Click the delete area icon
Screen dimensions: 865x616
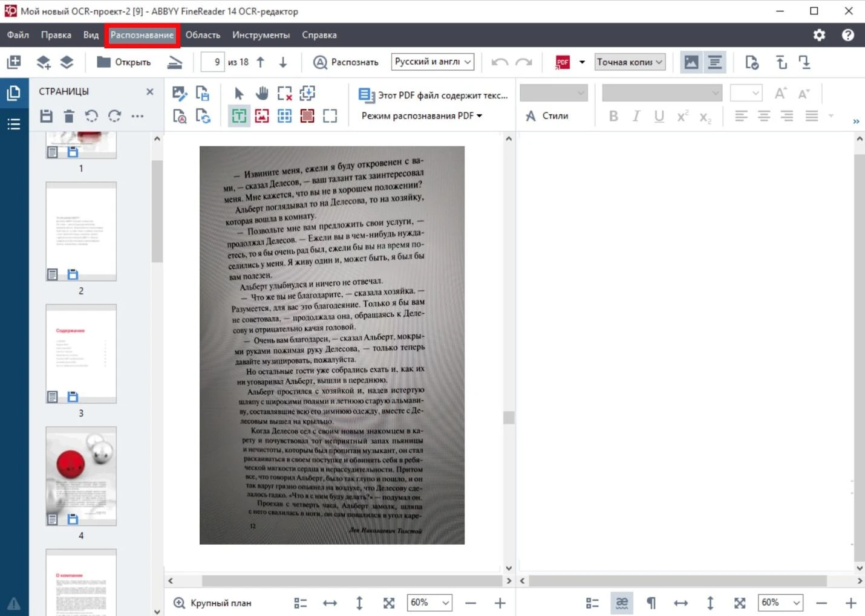click(x=284, y=93)
